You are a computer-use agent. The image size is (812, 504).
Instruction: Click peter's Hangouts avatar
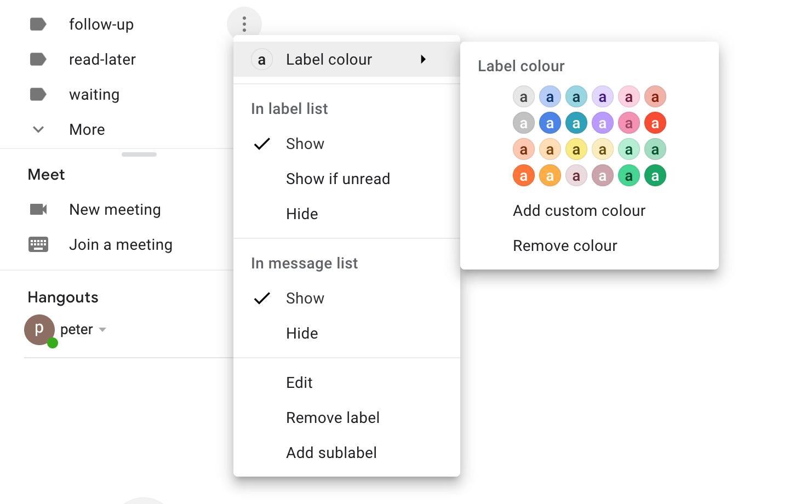click(39, 330)
